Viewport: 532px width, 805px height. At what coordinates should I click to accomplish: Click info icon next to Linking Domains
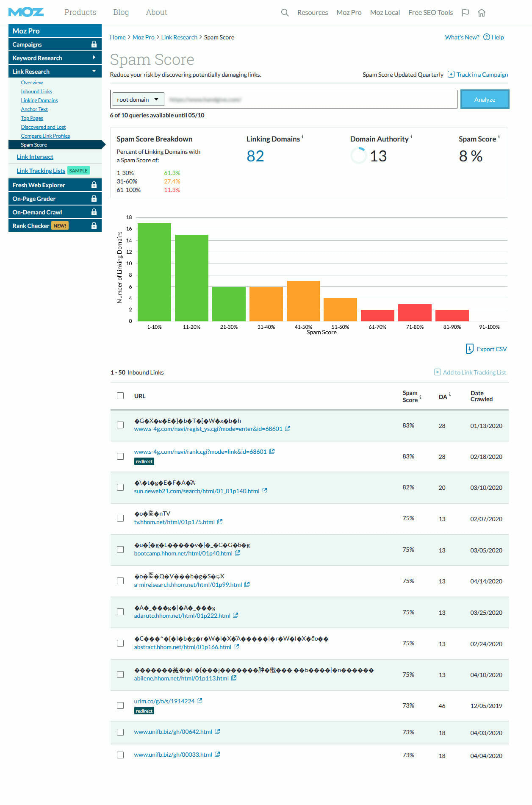(x=302, y=136)
